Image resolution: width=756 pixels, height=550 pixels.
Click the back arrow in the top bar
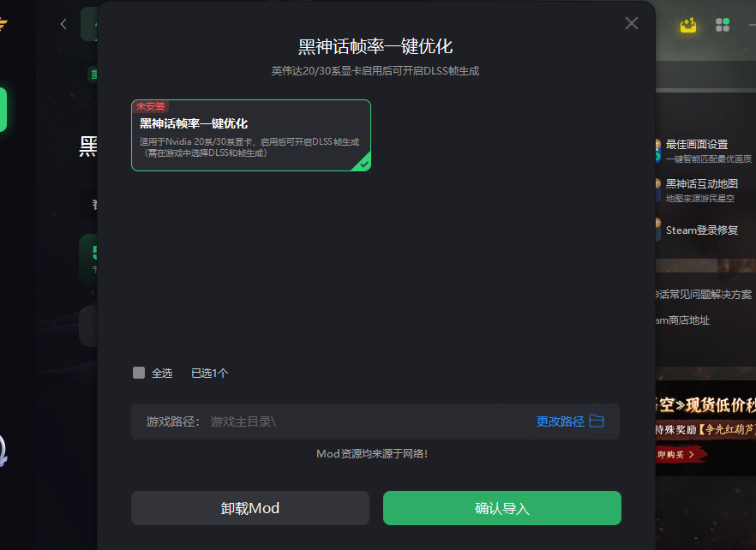(63, 24)
